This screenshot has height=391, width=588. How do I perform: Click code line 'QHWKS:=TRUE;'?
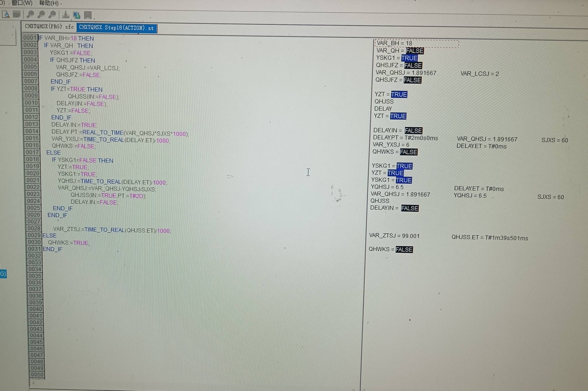(69, 243)
